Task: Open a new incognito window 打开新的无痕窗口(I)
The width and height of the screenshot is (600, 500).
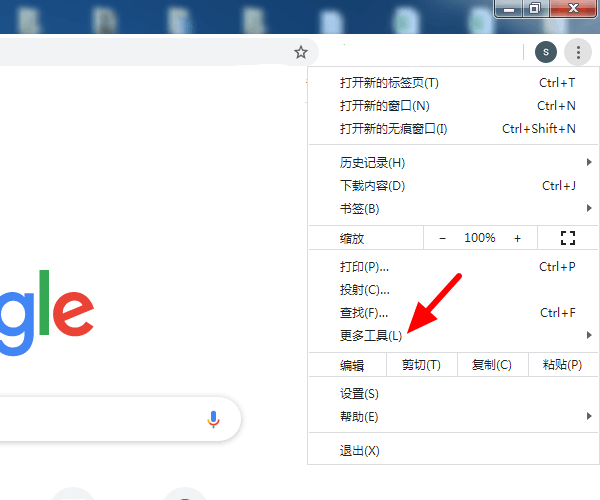Action: (x=453, y=129)
